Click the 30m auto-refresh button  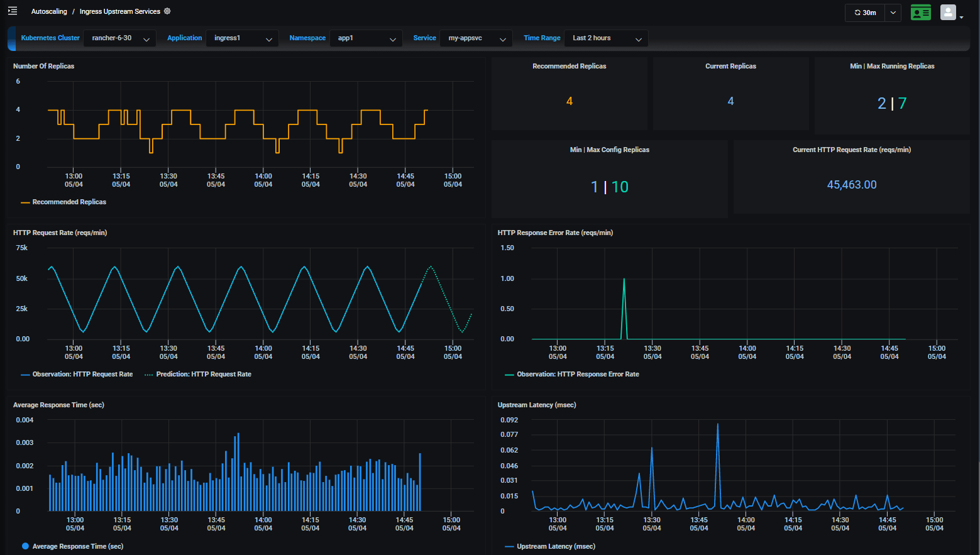[865, 13]
